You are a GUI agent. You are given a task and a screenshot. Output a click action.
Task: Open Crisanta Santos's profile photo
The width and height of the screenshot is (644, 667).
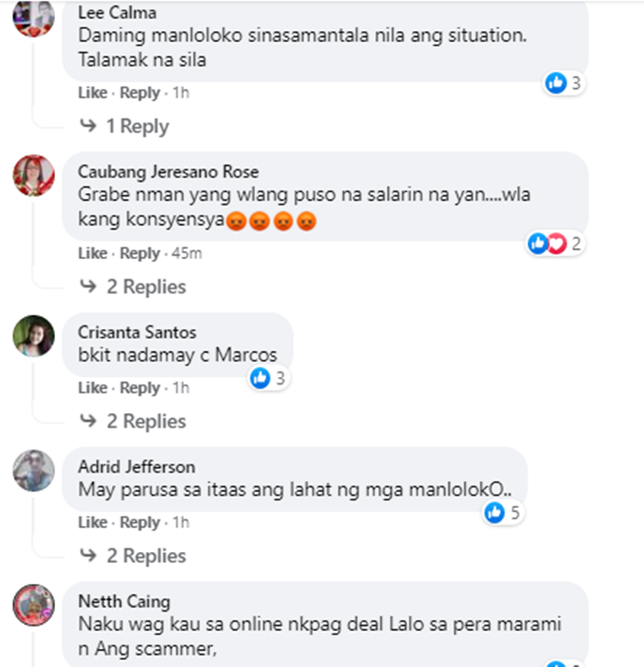tap(33, 336)
